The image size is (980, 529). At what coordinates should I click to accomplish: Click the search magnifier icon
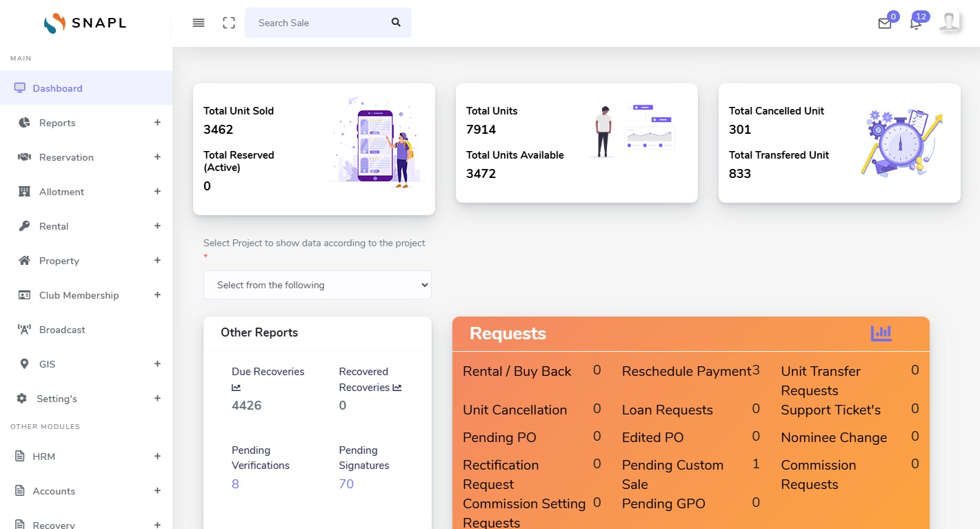(x=396, y=22)
